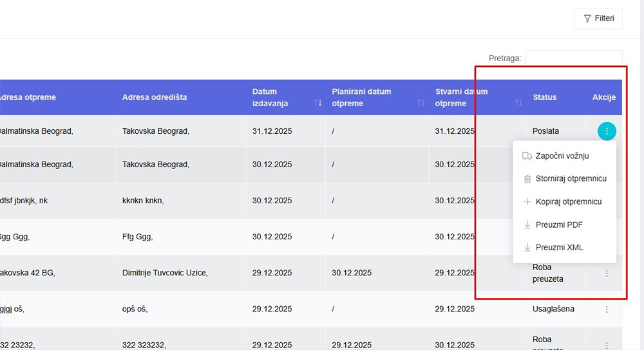Viewport: 644px width, 350px height.
Task: Open actions menu for Dimitrije Tuvcovic Uzice row
Action: click(x=607, y=273)
